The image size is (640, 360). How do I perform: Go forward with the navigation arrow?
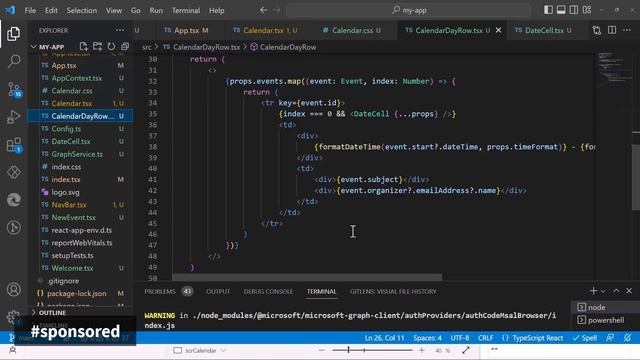pos(277,10)
